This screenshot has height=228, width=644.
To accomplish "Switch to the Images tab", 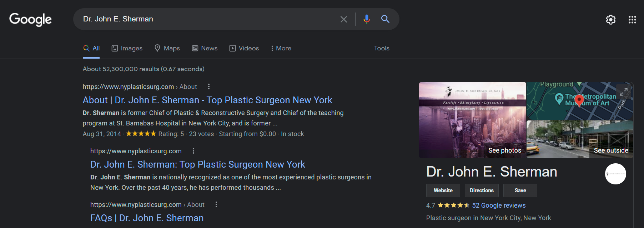I will [127, 48].
